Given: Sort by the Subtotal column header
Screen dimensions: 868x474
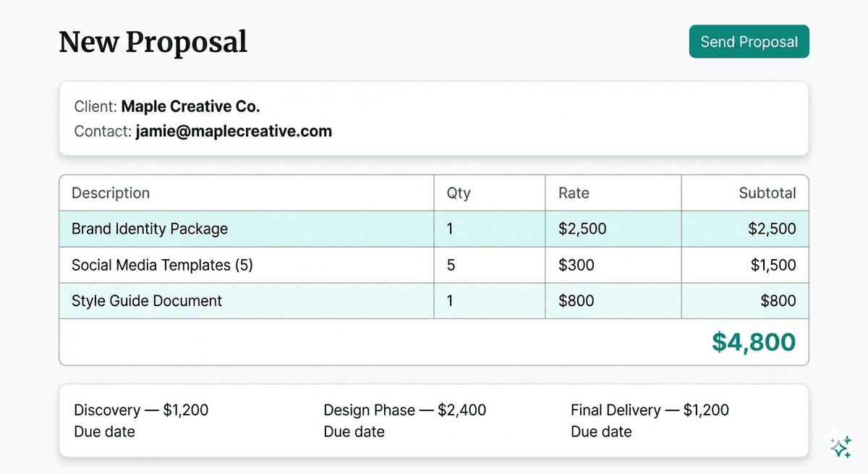Looking at the screenshot, I should tap(767, 192).
